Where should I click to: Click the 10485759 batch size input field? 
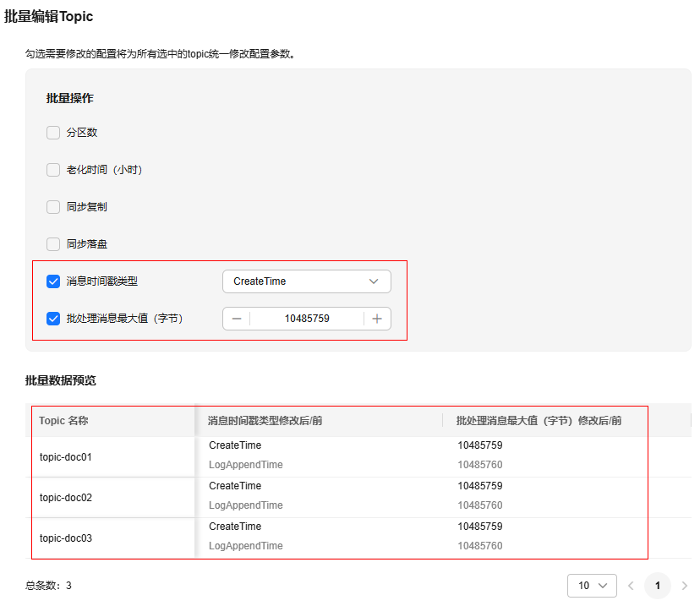pyautogui.click(x=307, y=319)
